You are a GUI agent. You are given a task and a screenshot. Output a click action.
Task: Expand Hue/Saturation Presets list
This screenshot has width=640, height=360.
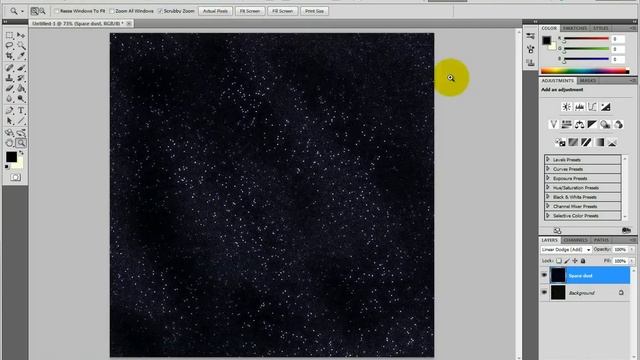tap(548, 187)
